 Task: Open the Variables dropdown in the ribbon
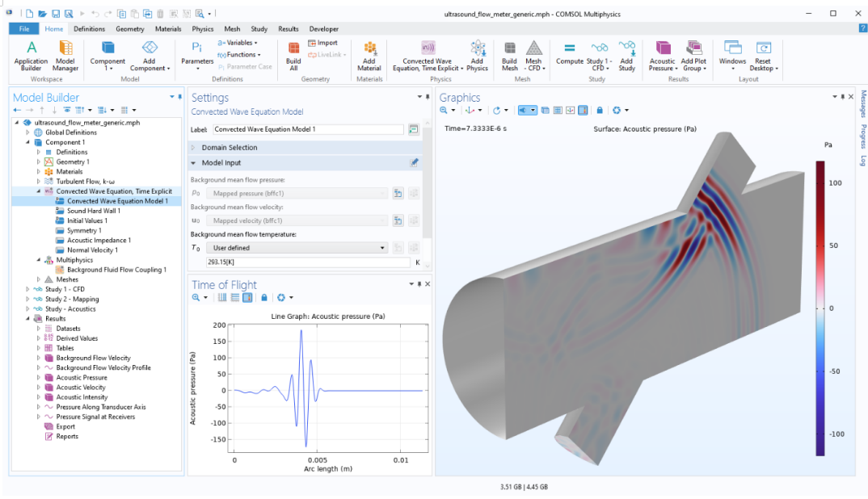pos(238,43)
